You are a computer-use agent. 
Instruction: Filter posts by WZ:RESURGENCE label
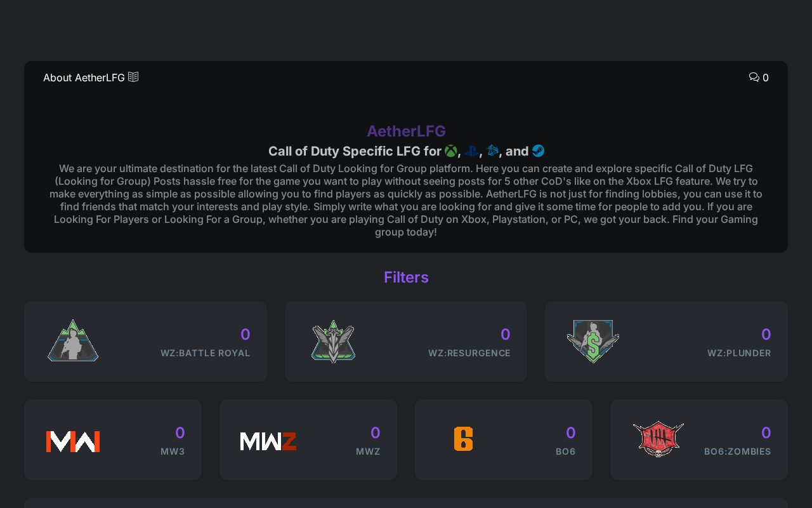[x=469, y=353]
